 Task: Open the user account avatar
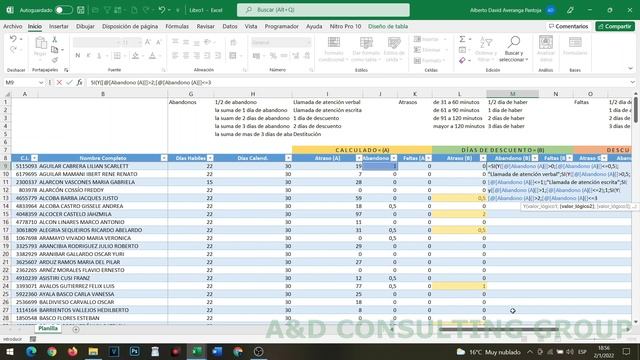[551, 10]
